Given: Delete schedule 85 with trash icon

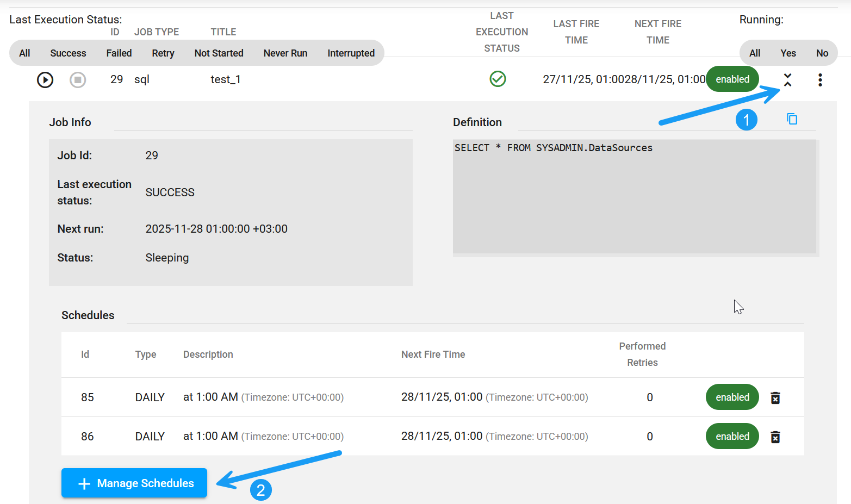Looking at the screenshot, I should [775, 397].
